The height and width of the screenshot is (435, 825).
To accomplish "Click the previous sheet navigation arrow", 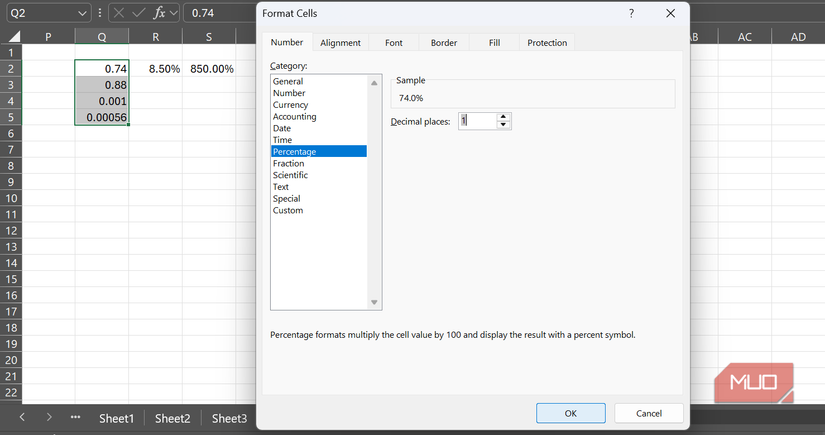I will 22,417.
